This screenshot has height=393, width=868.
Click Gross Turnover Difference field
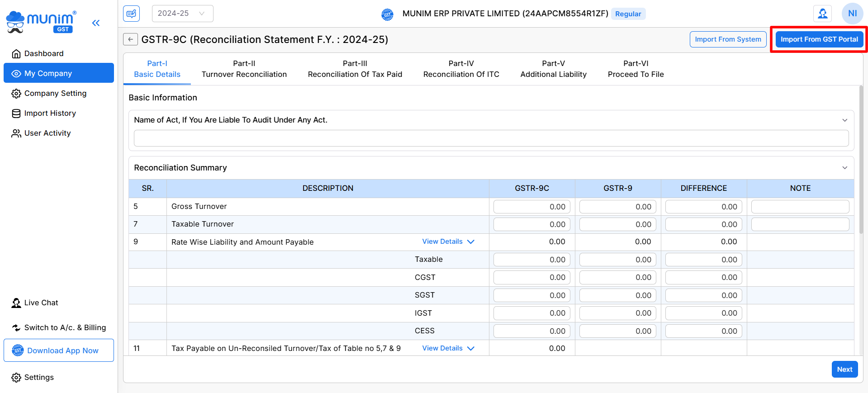point(704,207)
